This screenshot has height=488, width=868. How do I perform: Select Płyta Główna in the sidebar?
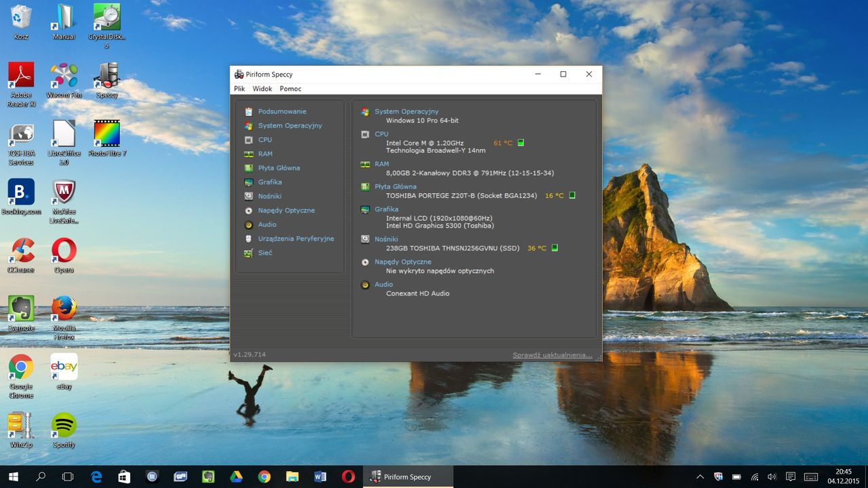279,168
